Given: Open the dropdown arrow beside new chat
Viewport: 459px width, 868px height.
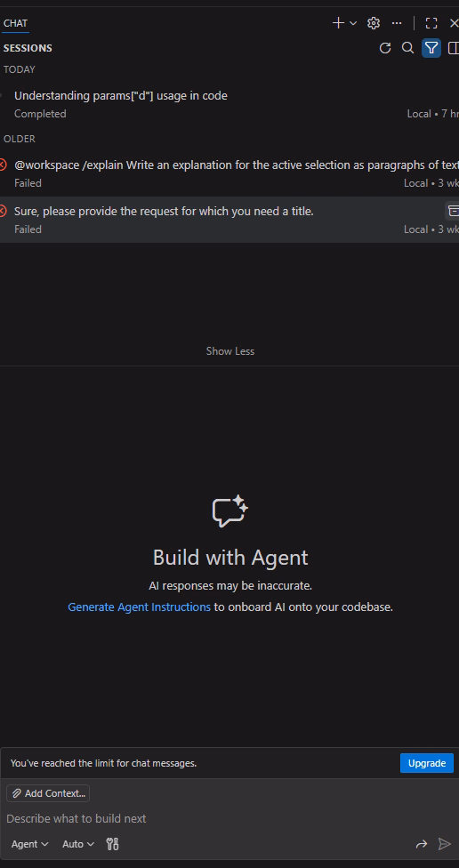Looking at the screenshot, I should (353, 23).
